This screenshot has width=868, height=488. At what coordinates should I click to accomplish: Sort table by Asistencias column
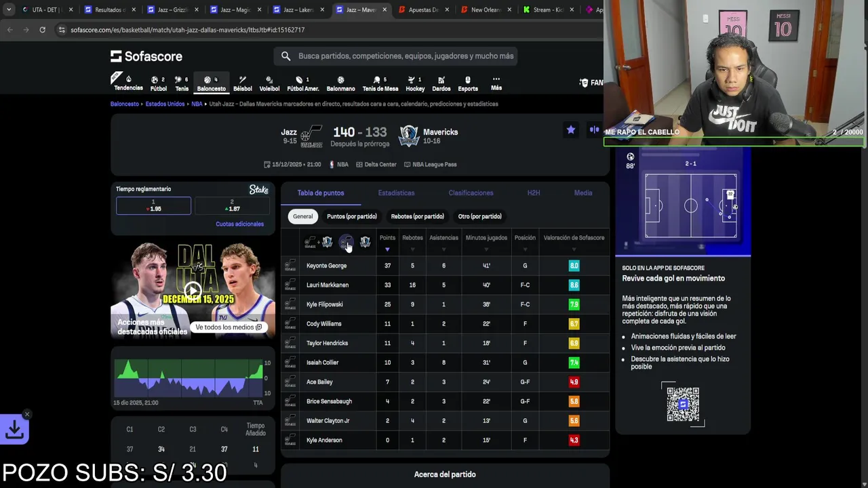[x=443, y=243]
